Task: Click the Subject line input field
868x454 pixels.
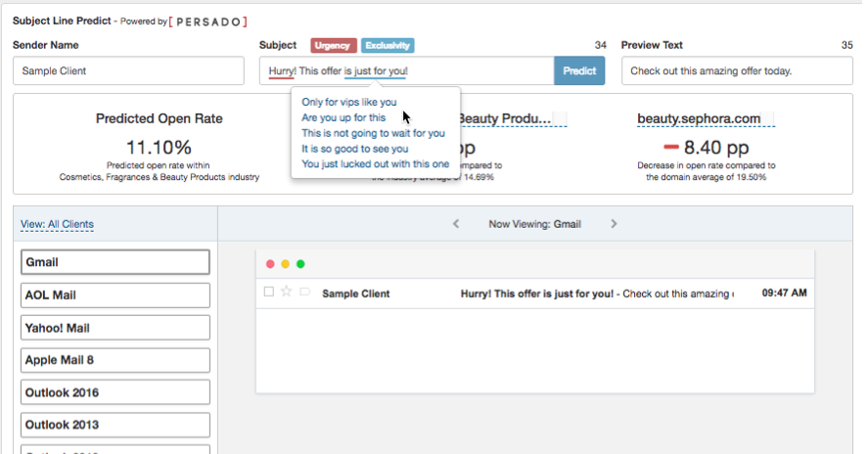Action: [407, 70]
